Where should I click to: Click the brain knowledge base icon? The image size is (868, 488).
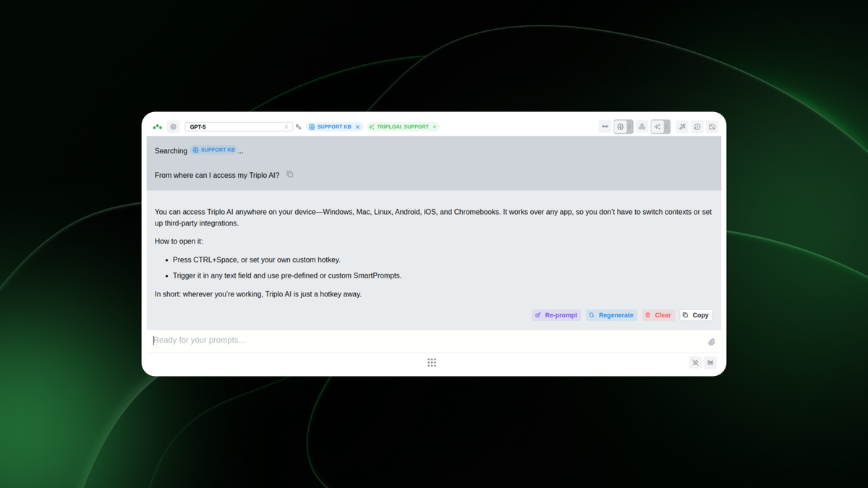click(620, 127)
